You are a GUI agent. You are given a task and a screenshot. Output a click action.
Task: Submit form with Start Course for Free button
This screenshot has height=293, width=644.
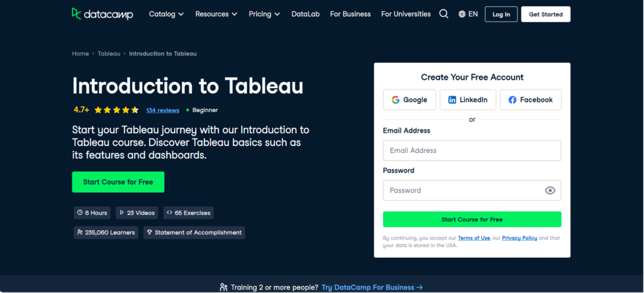coord(472,219)
